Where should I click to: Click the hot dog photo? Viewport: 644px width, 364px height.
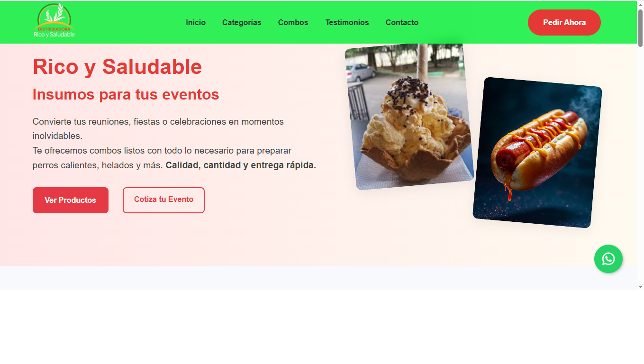pos(537,153)
